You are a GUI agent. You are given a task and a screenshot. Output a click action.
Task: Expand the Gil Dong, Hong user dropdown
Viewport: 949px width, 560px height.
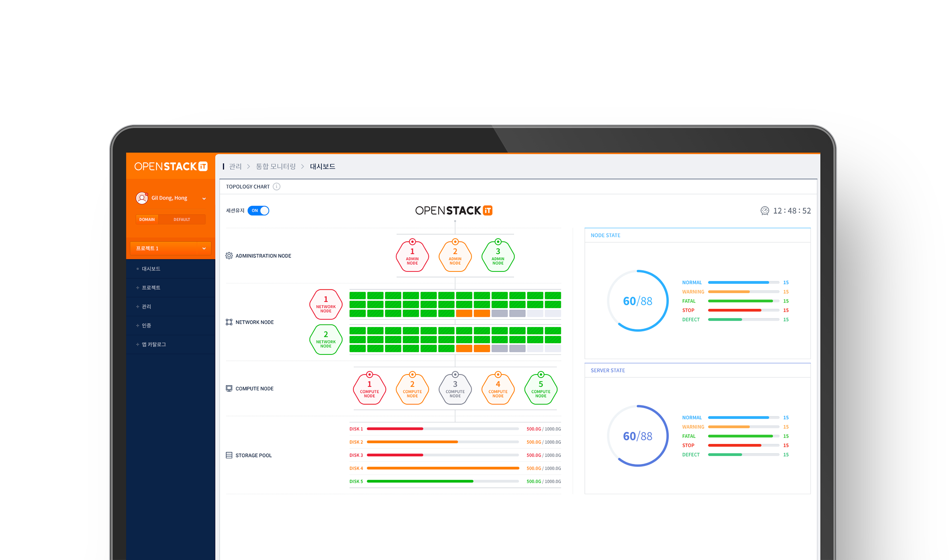pyautogui.click(x=204, y=198)
